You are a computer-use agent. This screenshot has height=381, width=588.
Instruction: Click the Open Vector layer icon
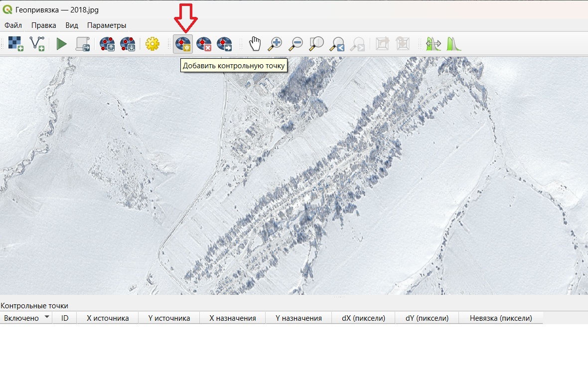point(37,44)
